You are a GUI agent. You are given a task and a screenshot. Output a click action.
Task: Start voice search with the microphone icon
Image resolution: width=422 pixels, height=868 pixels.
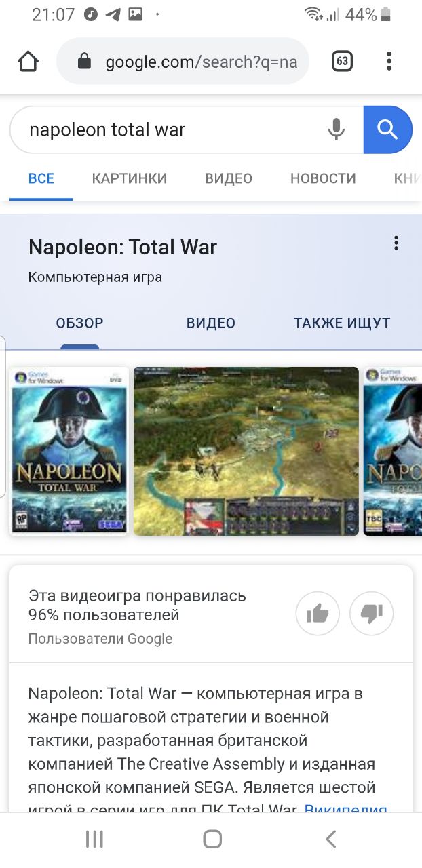click(x=336, y=130)
